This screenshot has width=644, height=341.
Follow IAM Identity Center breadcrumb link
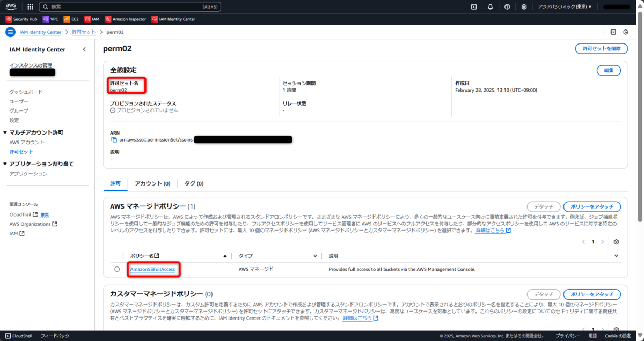[40, 32]
